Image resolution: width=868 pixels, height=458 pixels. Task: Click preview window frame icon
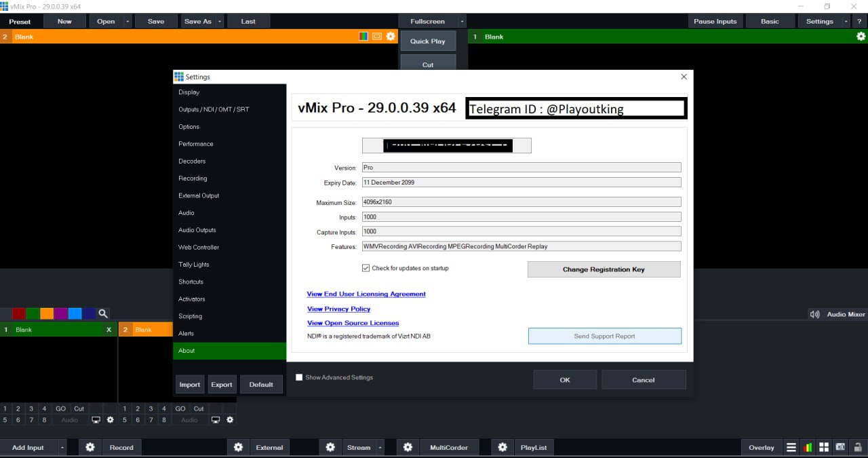[377, 37]
